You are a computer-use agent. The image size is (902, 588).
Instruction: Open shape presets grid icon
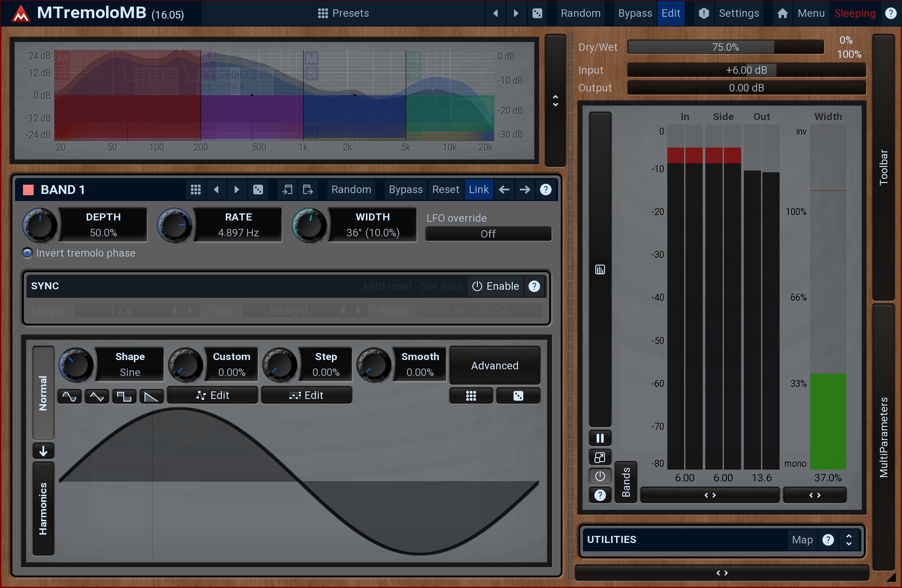click(471, 396)
